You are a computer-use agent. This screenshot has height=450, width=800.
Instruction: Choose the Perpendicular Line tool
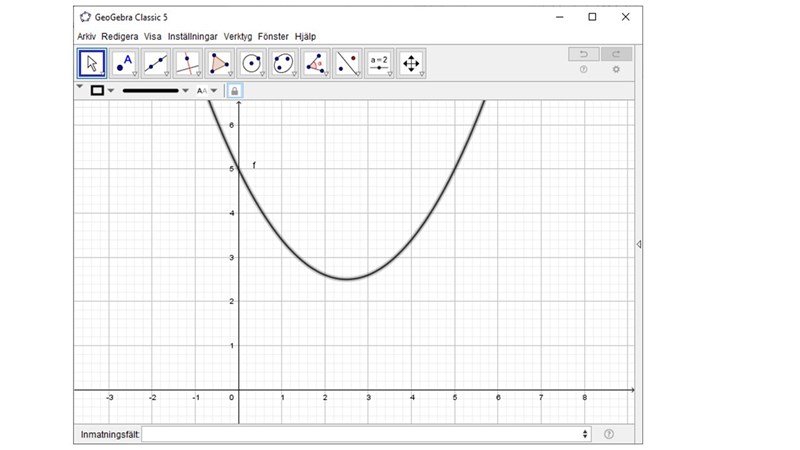point(188,63)
